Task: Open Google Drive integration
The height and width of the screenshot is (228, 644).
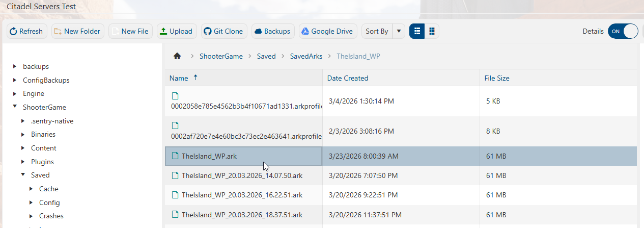Action: click(327, 32)
